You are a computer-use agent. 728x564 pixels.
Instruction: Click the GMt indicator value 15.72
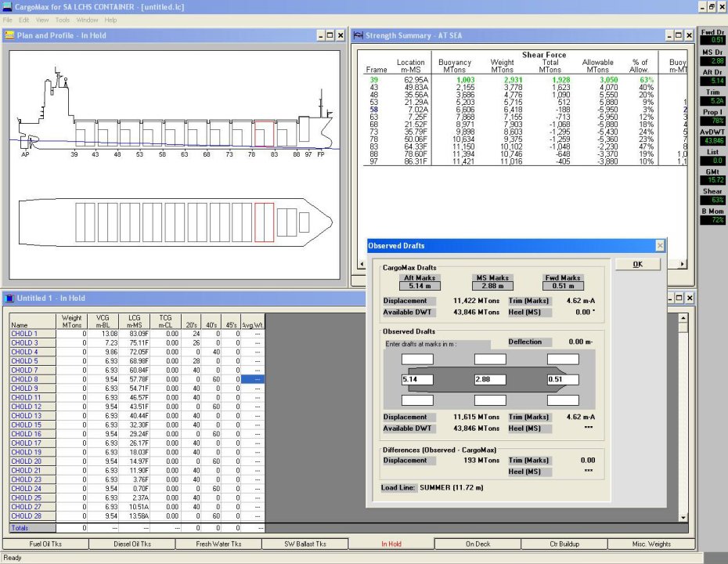pyautogui.click(x=712, y=180)
